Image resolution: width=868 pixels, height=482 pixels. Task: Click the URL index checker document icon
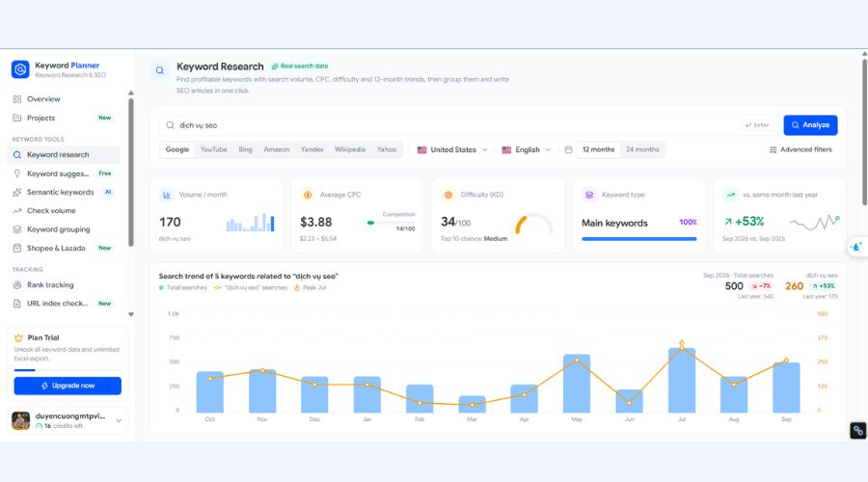coord(17,304)
